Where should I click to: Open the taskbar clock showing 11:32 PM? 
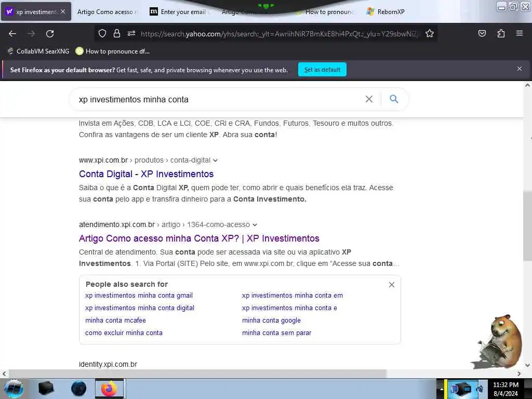click(x=506, y=389)
